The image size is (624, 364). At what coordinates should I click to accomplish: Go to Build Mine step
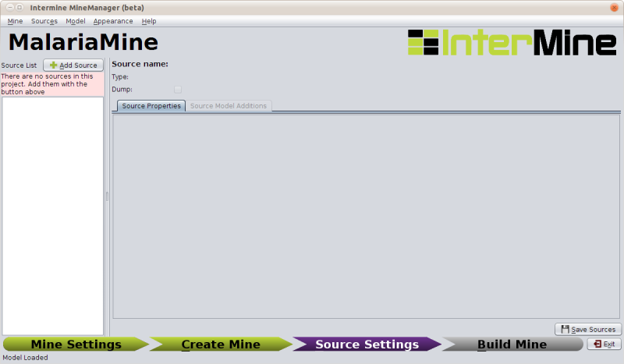(x=512, y=344)
